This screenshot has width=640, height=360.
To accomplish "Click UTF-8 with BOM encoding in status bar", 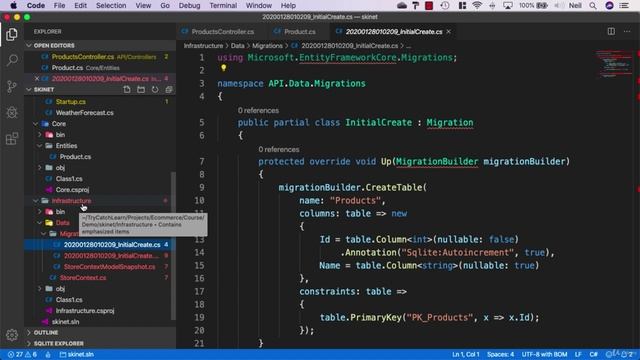I will 544,354.
